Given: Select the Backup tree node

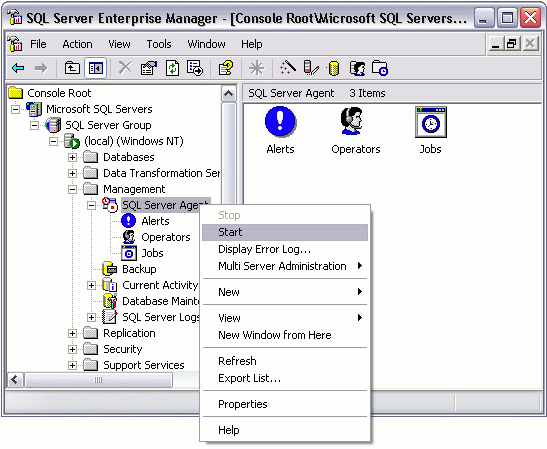Looking at the screenshot, I should pyautogui.click(x=139, y=269).
